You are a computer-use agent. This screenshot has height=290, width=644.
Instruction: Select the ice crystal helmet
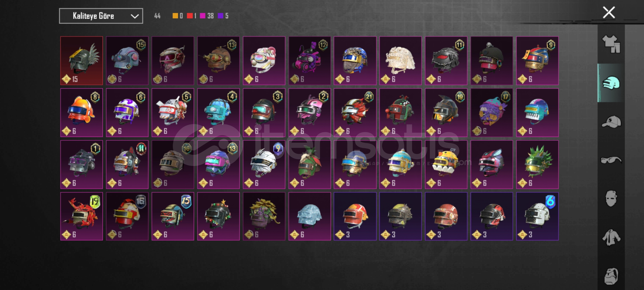[310, 216]
